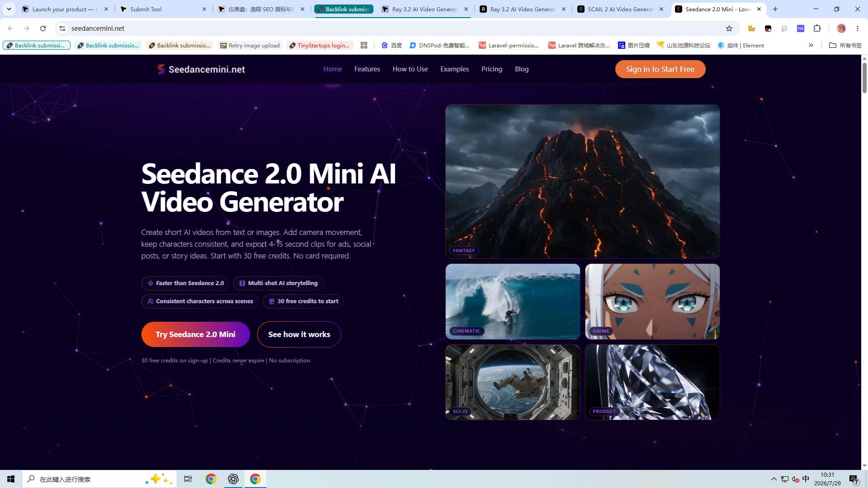The image size is (868, 488).
Task: Click See how it works button
Action: [x=299, y=334]
